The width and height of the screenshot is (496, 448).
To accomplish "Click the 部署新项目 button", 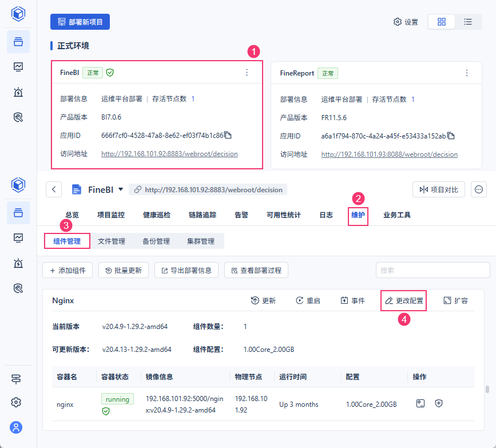I will (x=80, y=22).
